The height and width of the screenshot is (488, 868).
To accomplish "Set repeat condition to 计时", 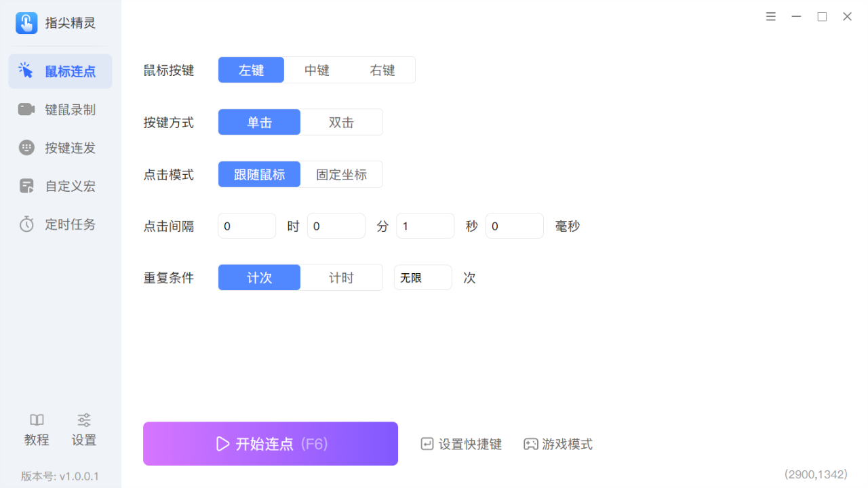I will pyautogui.click(x=341, y=277).
